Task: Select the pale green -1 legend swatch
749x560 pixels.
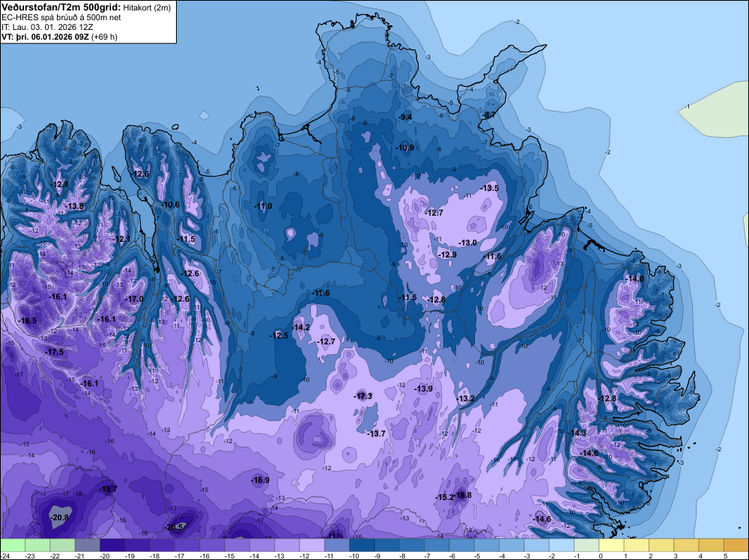Action: point(586,545)
